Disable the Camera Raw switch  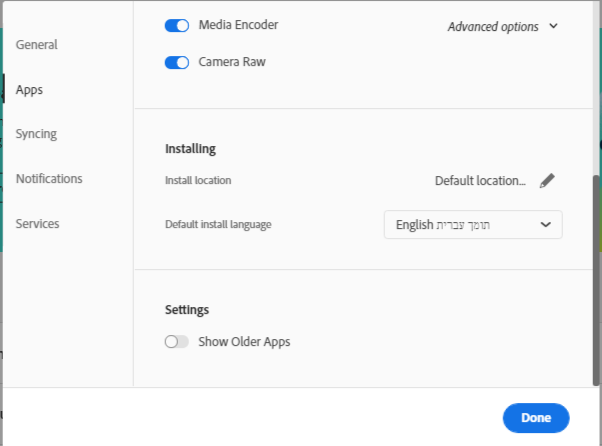(x=177, y=62)
